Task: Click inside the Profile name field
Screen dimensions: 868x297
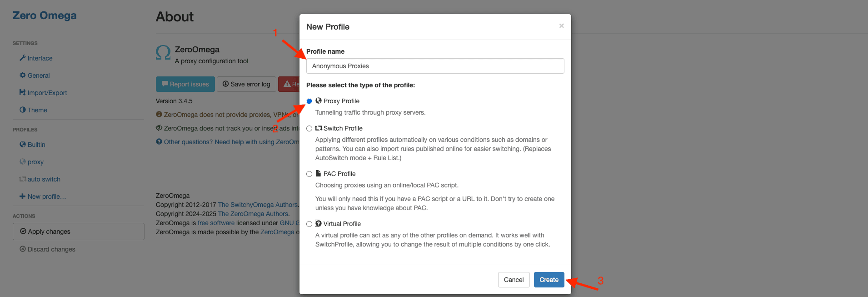Action: pos(435,66)
